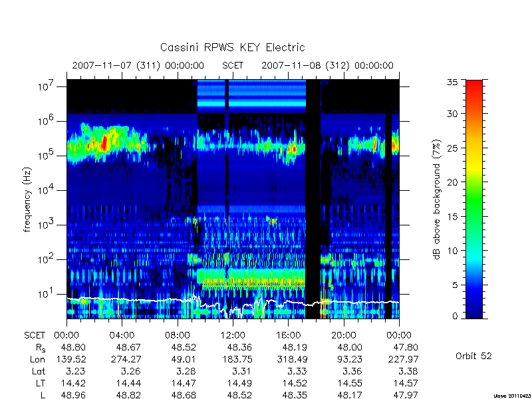Click the 10^2 frequency tick label
The width and height of the screenshot is (532, 399).
47,259
